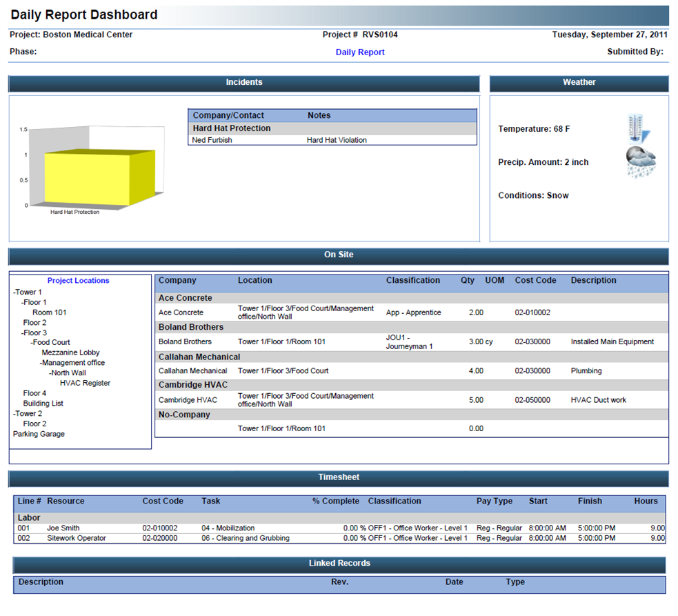Click the Installed Main Equipment description
The image size is (678, 616).
click(x=612, y=341)
